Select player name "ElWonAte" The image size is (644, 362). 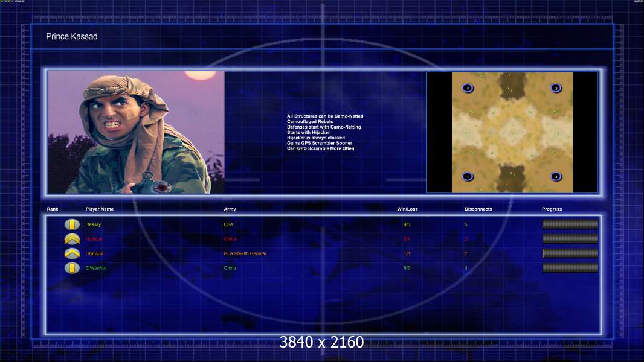click(96, 268)
